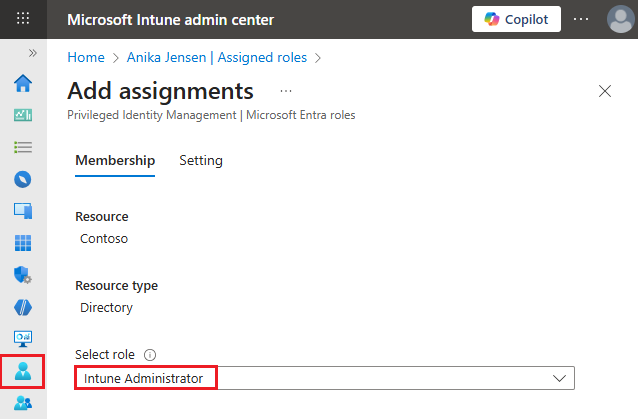Open the Dashboard sidebar icon

[22, 114]
